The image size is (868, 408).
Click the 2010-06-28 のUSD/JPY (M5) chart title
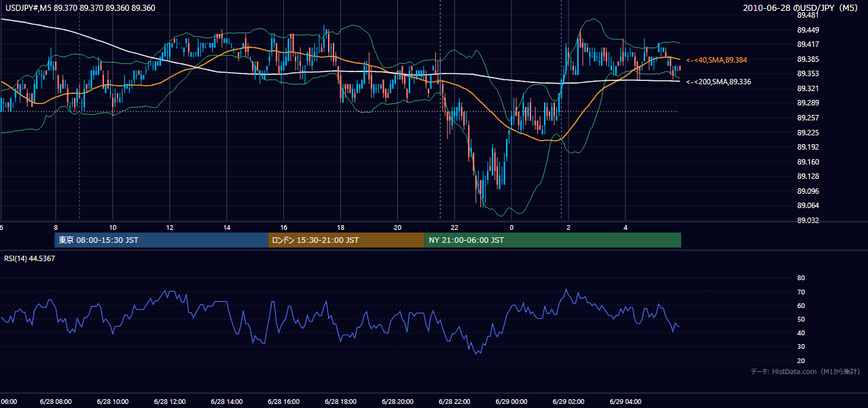[801, 8]
